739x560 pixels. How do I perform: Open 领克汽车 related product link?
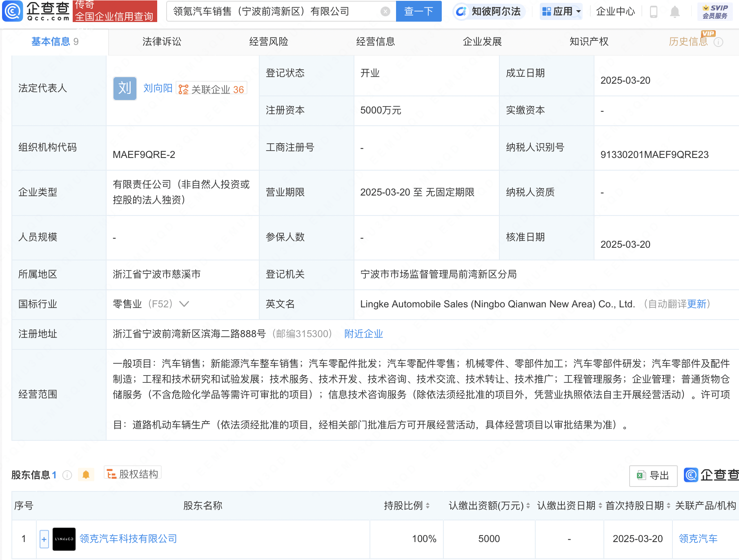(x=698, y=539)
